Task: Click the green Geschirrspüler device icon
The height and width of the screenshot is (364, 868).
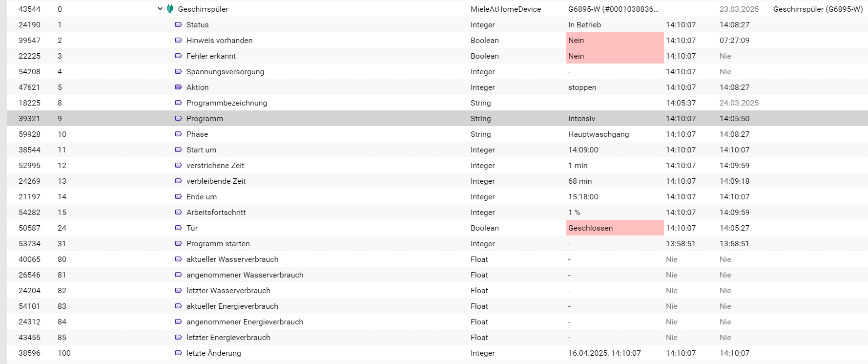Action: [x=170, y=9]
